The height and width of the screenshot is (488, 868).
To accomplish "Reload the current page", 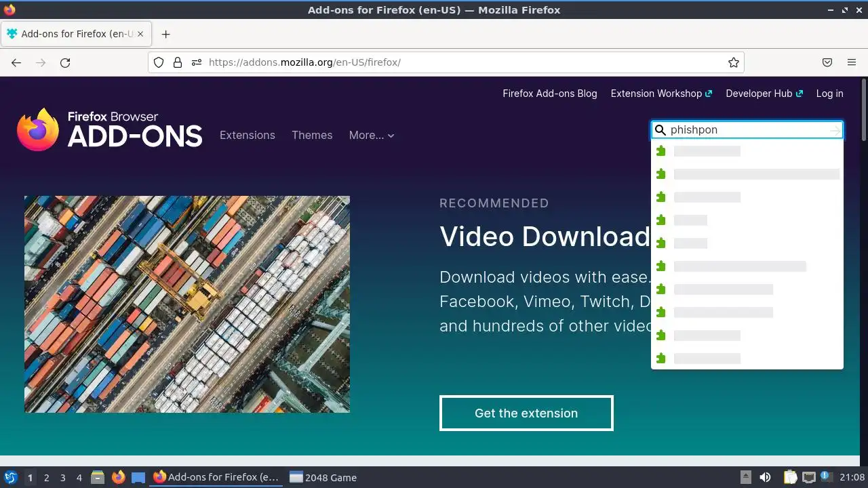I will tap(65, 62).
